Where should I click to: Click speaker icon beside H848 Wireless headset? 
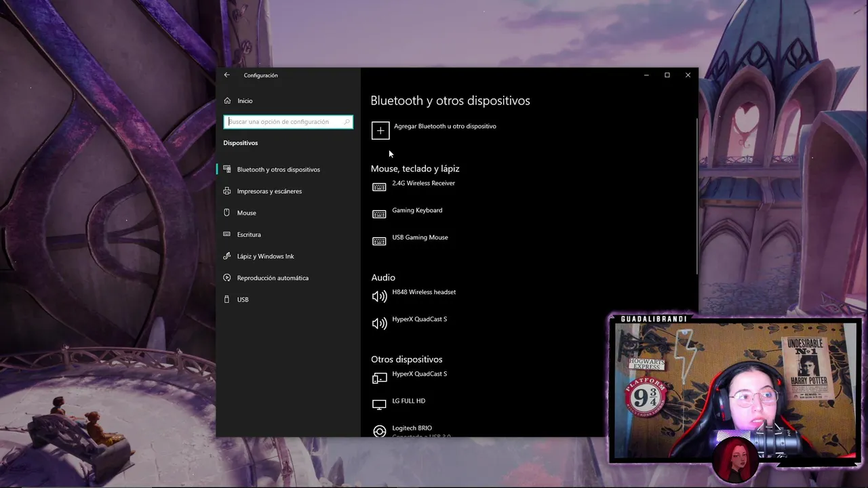click(x=379, y=296)
